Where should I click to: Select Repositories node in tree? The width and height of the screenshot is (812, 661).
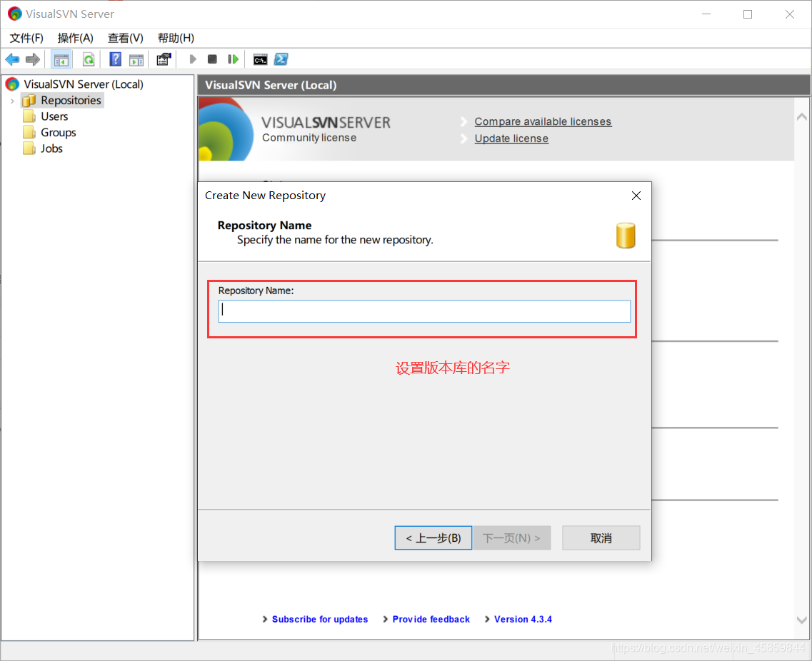click(71, 101)
